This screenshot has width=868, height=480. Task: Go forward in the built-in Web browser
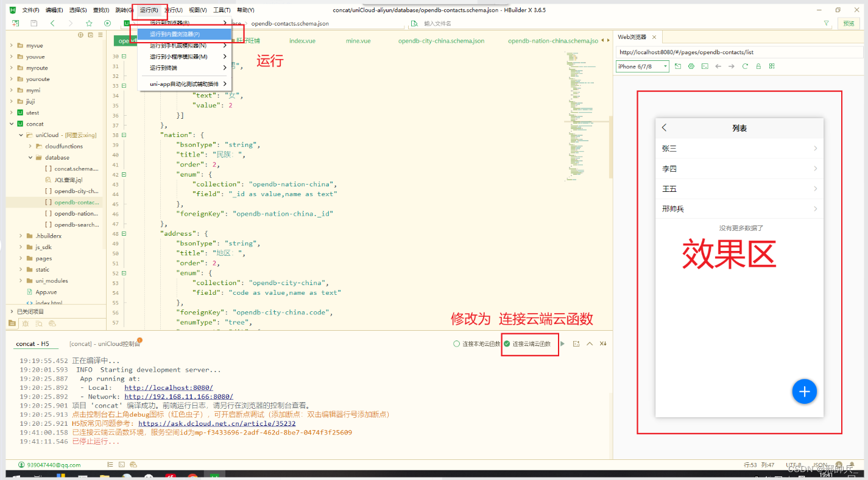point(732,66)
